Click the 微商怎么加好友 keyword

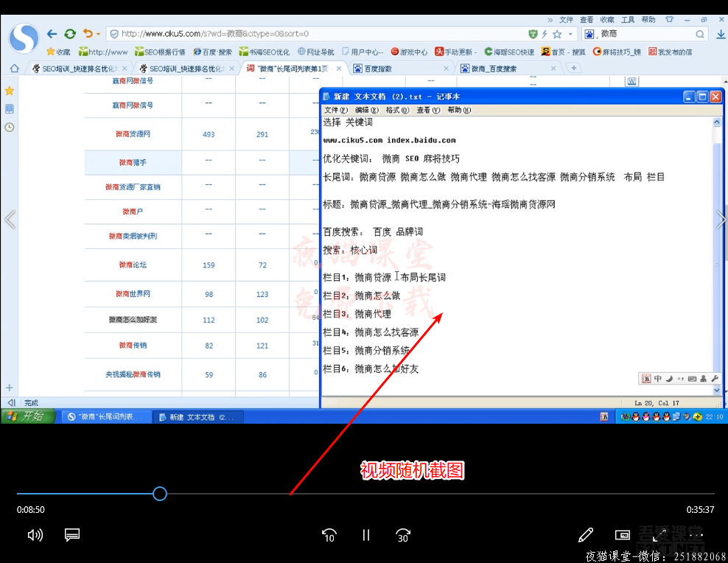coord(133,320)
